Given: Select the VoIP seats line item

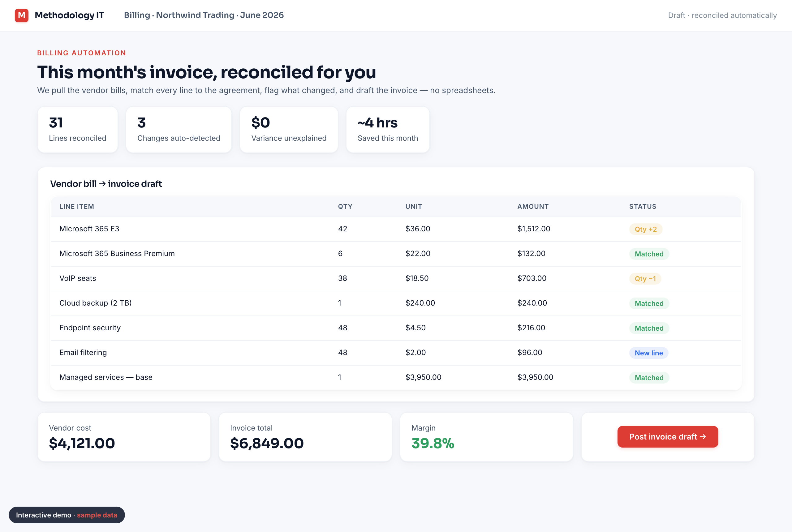Looking at the screenshot, I should tap(396, 279).
